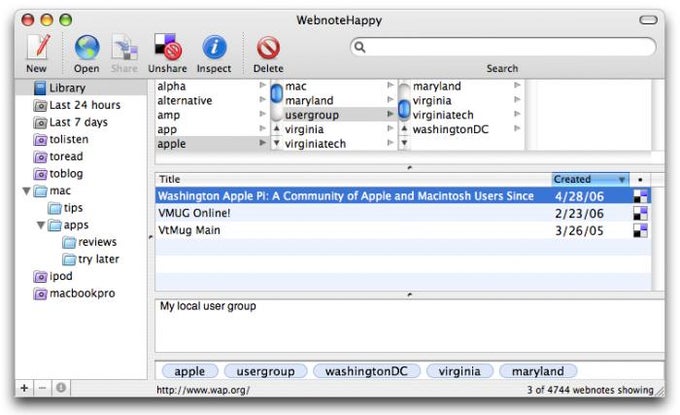Click the red Delete toolbar icon
This screenshot has height=415, width=680.
268,48
